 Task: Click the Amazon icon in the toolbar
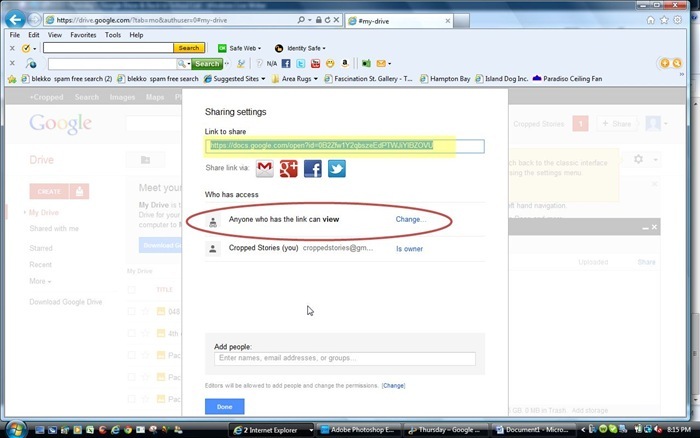tap(345, 63)
